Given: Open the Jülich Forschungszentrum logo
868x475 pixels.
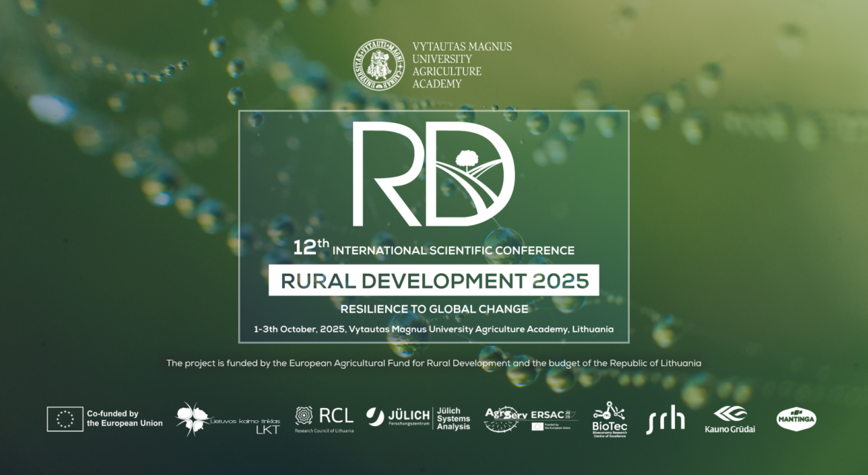Looking at the screenshot, I should click(398, 418).
